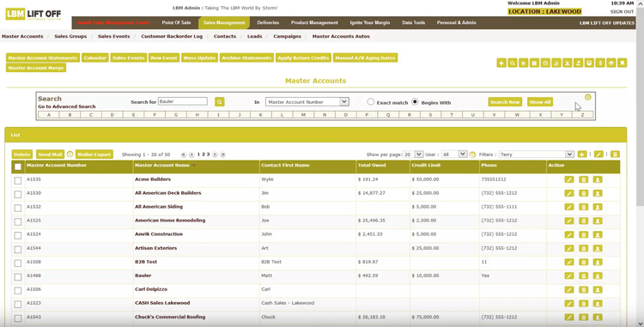Delete the filter with the trash icon beside Filters
This screenshot has width=644, height=327.
(x=615, y=154)
